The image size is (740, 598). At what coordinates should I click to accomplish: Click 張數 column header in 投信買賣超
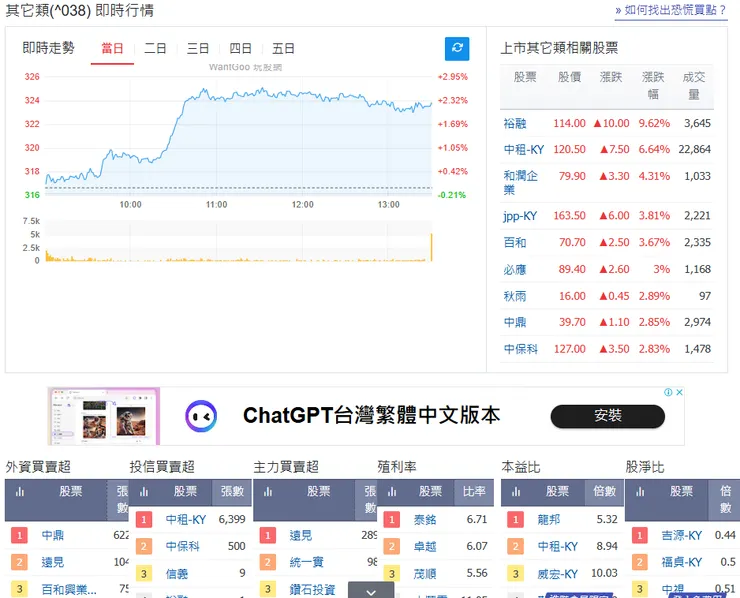[232, 492]
